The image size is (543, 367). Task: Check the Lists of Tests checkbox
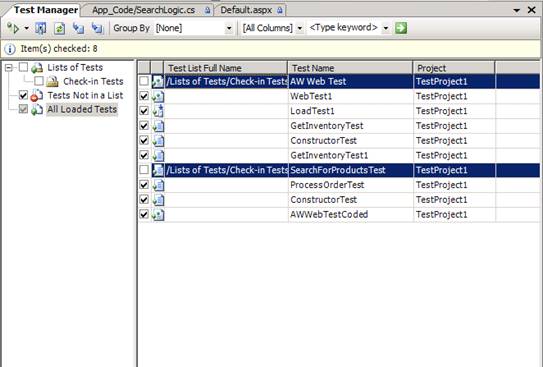click(23, 67)
